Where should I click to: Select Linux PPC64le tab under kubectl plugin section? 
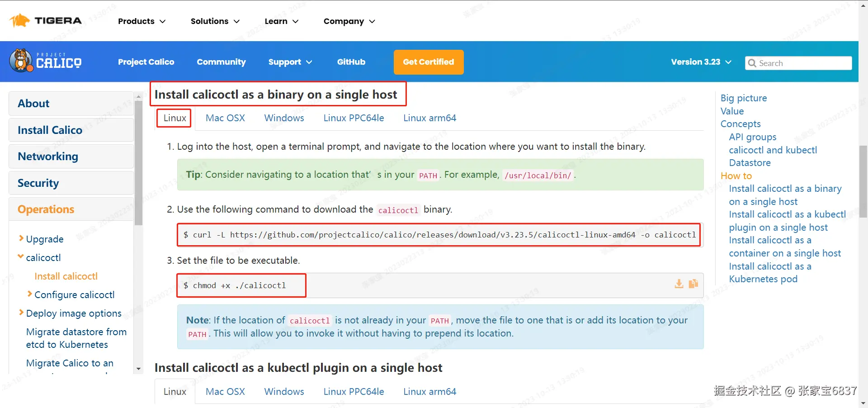354,392
